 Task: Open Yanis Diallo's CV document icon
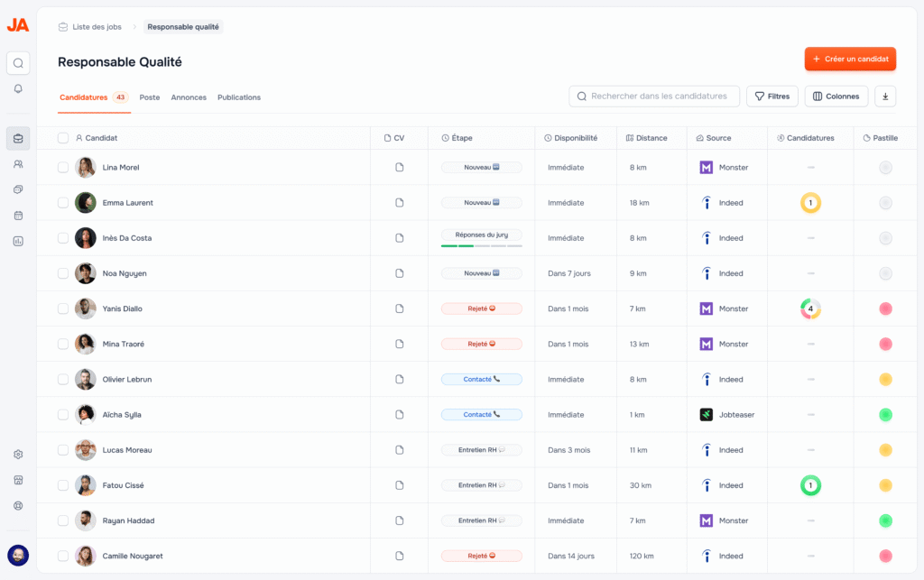click(400, 308)
